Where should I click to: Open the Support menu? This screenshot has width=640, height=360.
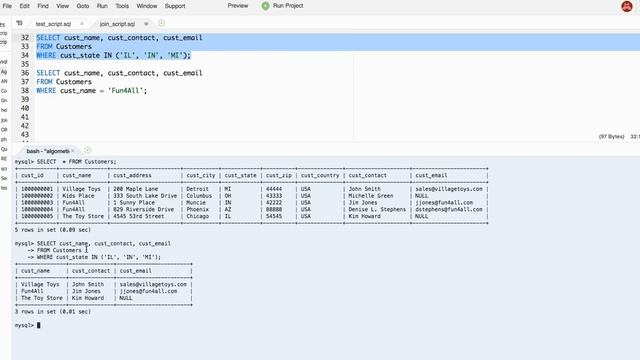(x=175, y=6)
